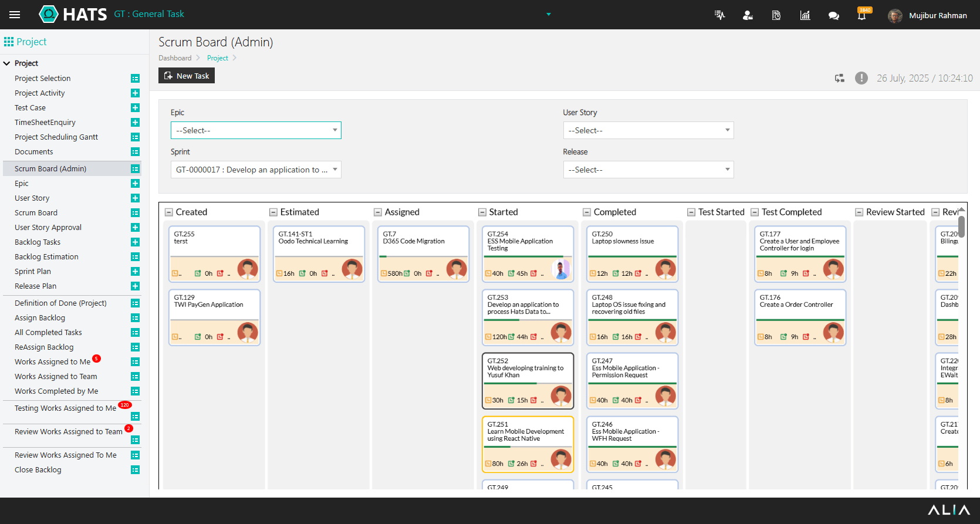Screen dimensions: 980x524
Task: Collapse the Test Completed column
Action: coord(755,212)
